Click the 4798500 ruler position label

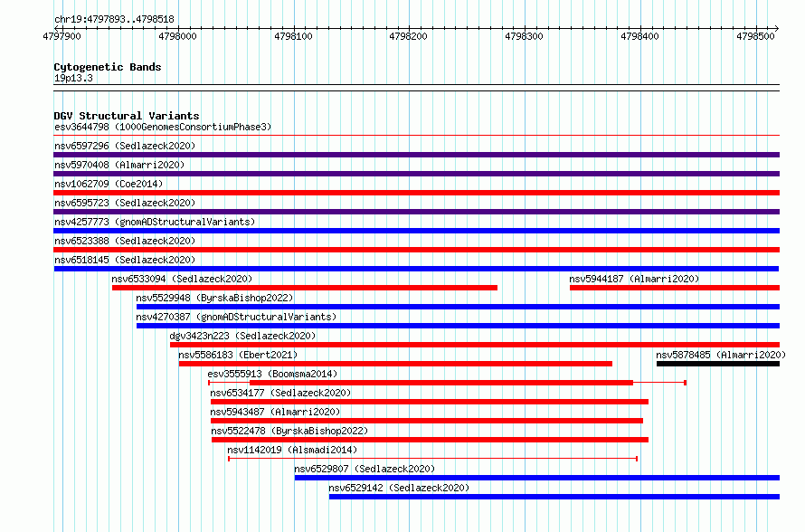pos(755,36)
